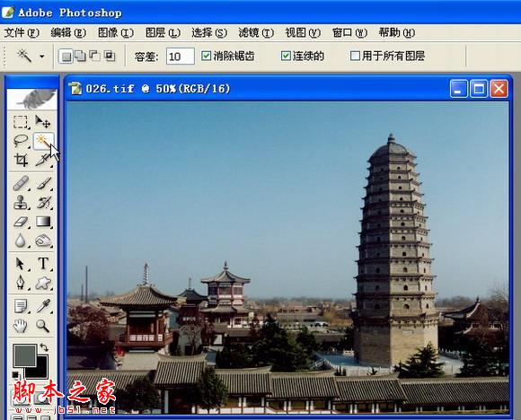Open the 图层(L) menu

163,32
